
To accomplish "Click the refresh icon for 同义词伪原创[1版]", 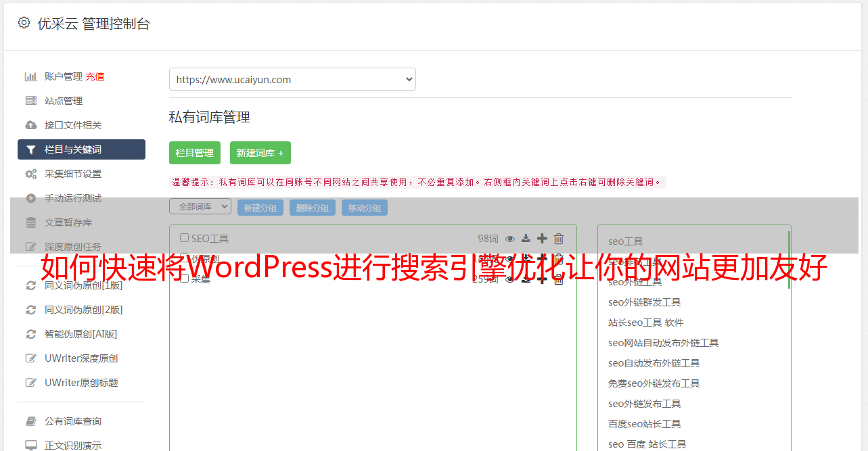I will [x=31, y=285].
